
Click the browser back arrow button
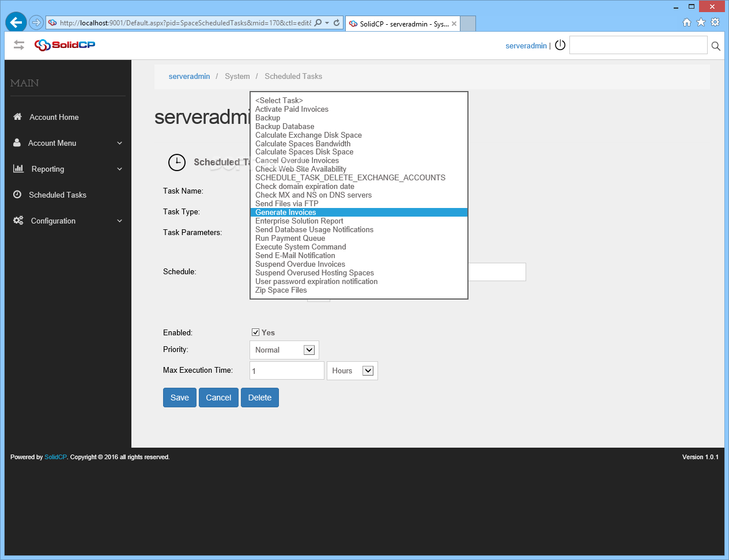[x=16, y=22]
